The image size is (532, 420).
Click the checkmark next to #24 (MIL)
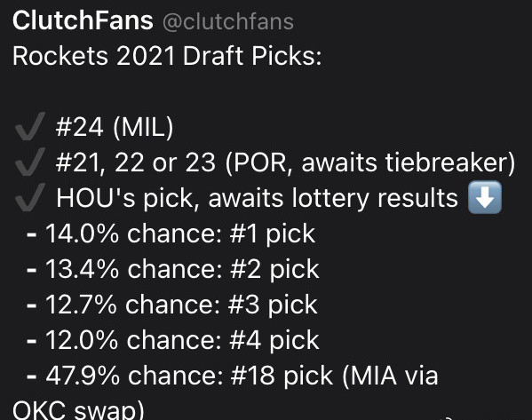(x=30, y=126)
